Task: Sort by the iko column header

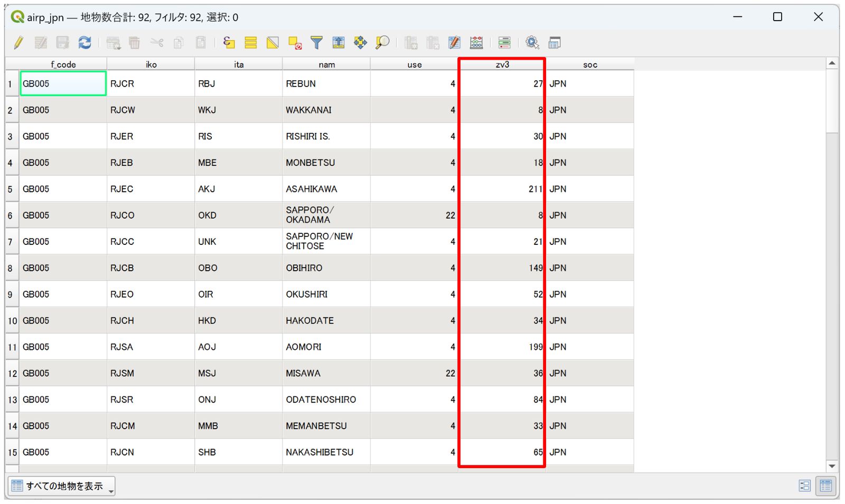Action: [x=151, y=64]
